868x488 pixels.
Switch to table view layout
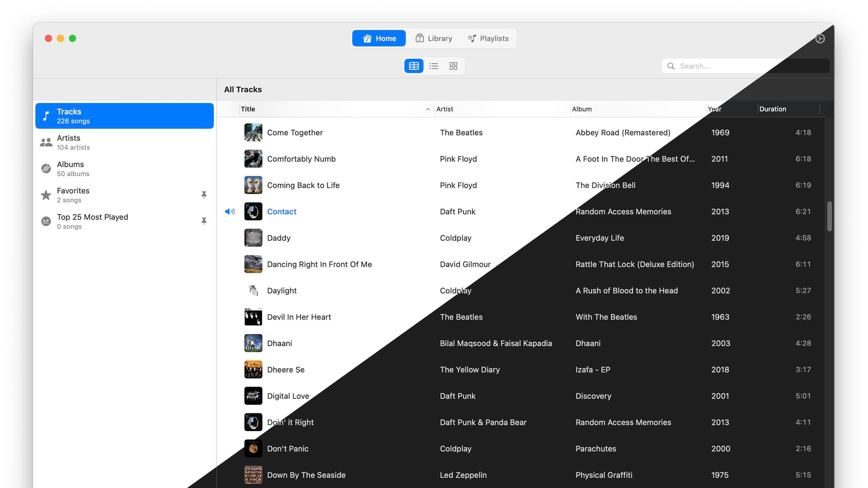point(414,66)
